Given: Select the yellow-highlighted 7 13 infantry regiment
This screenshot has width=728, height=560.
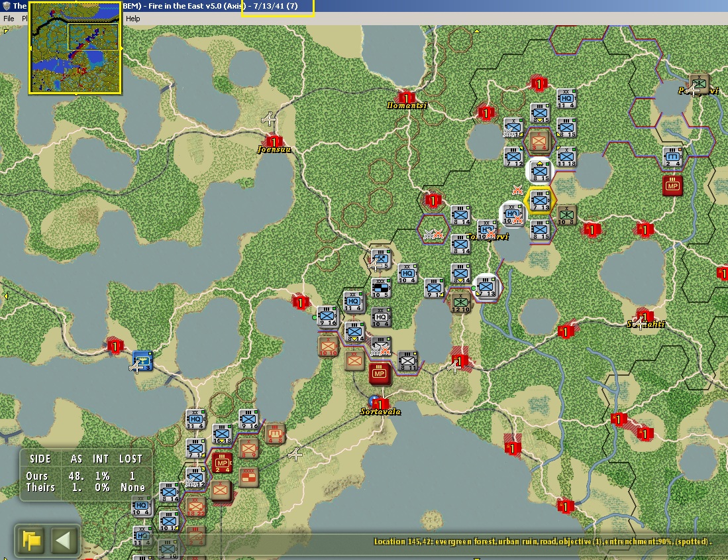Looking at the screenshot, I should (540, 201).
